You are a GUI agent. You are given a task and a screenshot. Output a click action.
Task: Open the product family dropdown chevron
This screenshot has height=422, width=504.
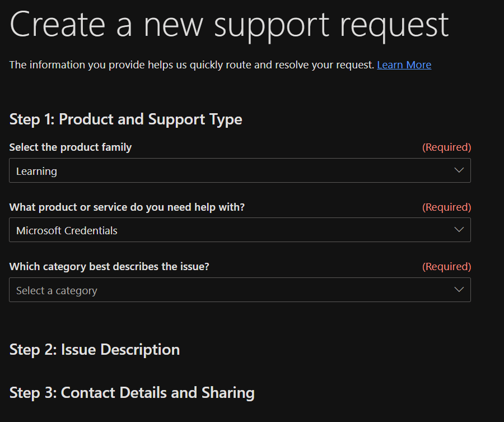pyautogui.click(x=459, y=170)
